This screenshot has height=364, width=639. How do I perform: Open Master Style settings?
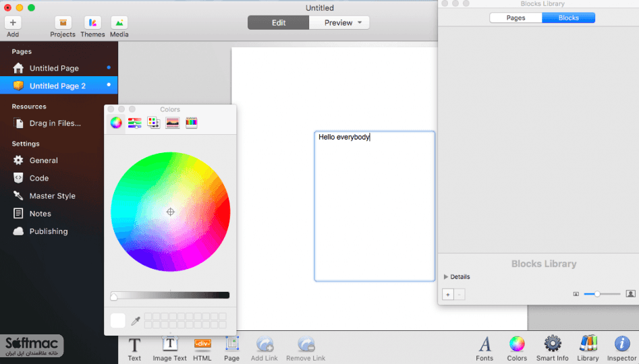coord(52,196)
